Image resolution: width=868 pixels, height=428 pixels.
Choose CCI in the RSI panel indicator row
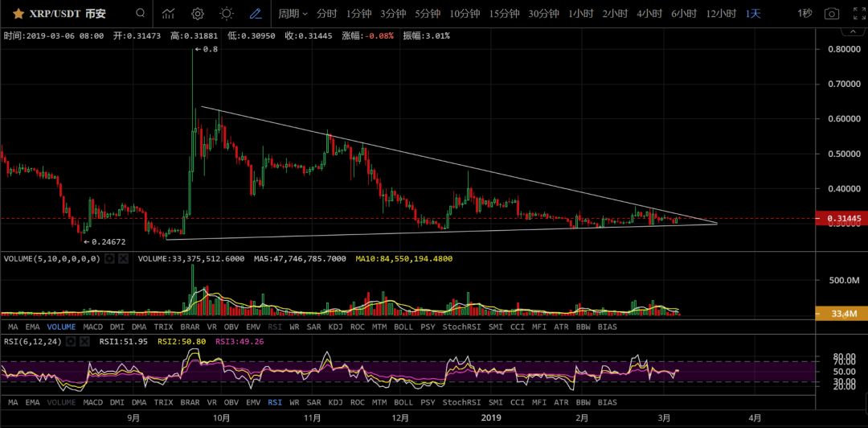[518, 402]
